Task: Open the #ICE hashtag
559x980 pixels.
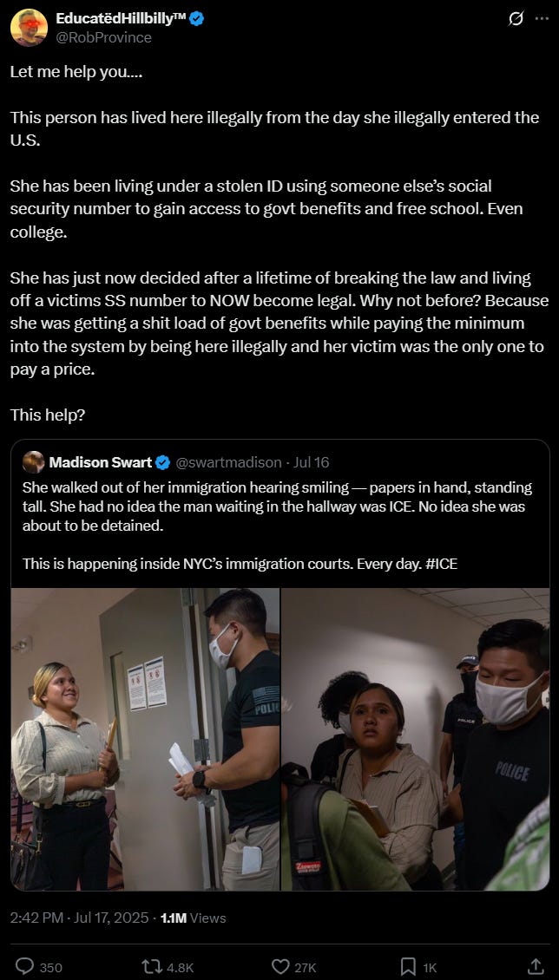Action: click(441, 564)
